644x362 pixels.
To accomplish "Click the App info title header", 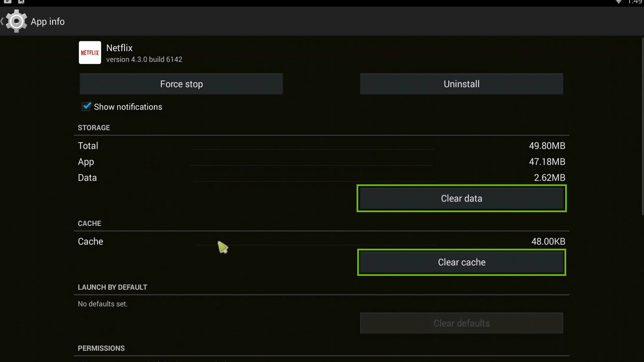I will point(48,21).
